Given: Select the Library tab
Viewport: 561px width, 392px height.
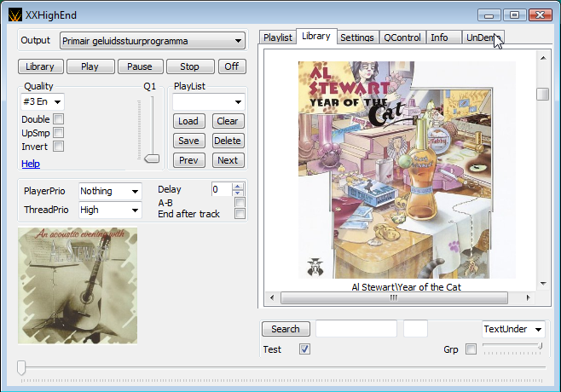Looking at the screenshot, I should coord(316,36).
